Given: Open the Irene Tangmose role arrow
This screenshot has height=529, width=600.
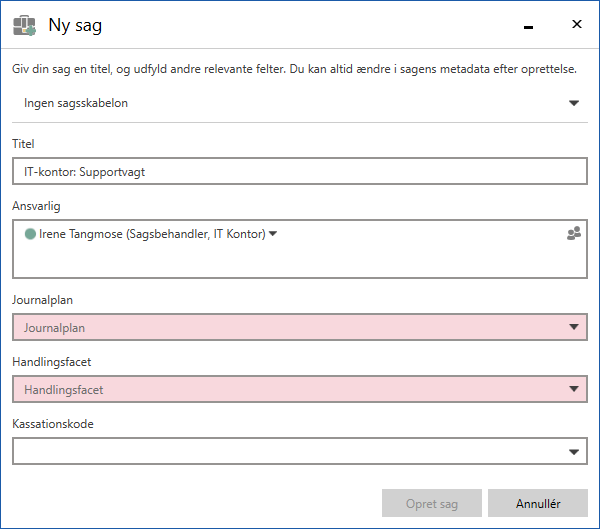Looking at the screenshot, I should pyautogui.click(x=273, y=233).
